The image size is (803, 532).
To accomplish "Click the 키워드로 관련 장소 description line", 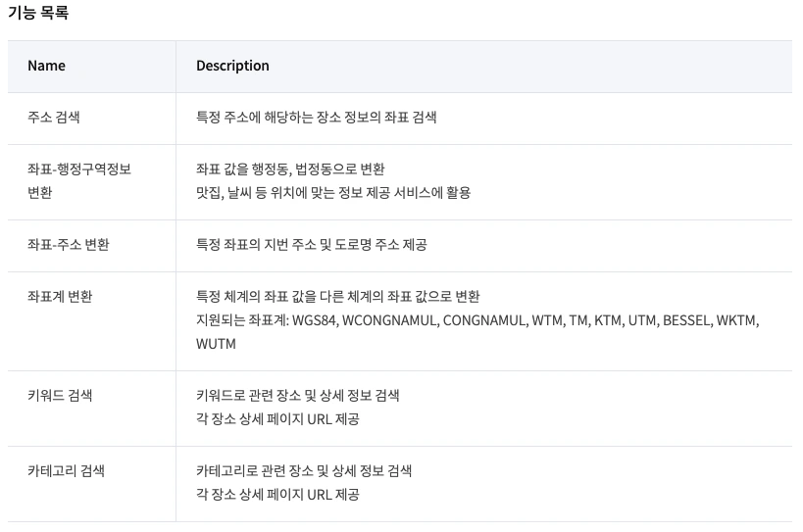I will tap(297, 396).
